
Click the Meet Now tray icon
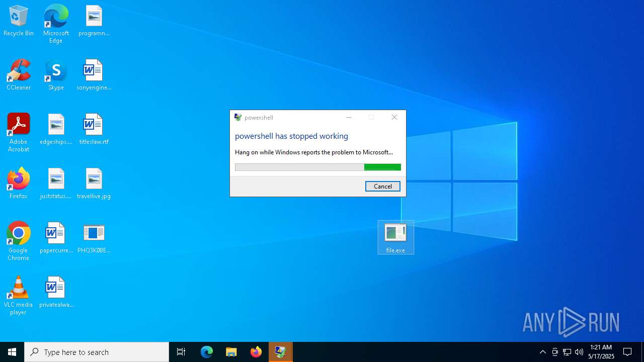(x=555, y=352)
